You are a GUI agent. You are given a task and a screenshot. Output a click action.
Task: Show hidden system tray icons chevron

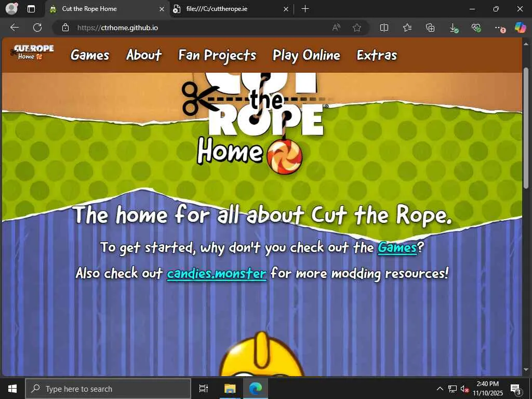coord(440,389)
